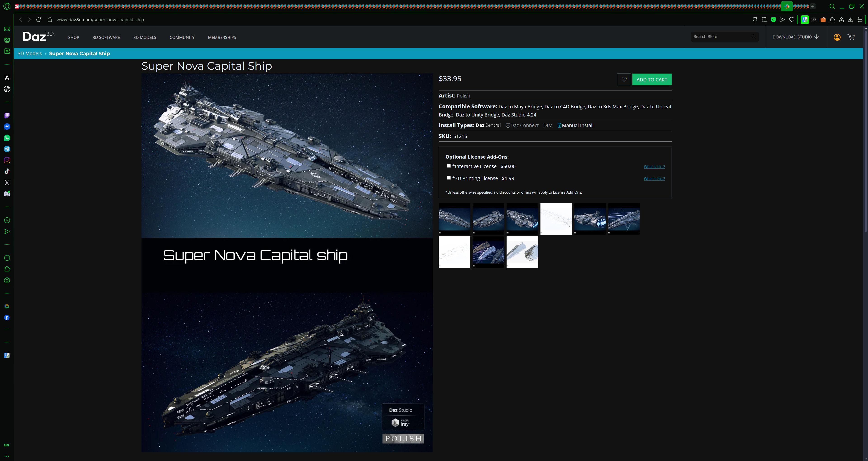868x461 pixels.
Task: Open artist Polish link
Action: click(463, 96)
